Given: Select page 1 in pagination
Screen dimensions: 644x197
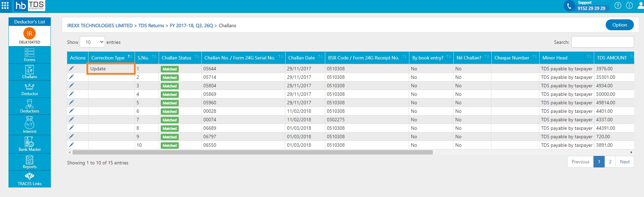Looking at the screenshot, I should coord(599,162).
